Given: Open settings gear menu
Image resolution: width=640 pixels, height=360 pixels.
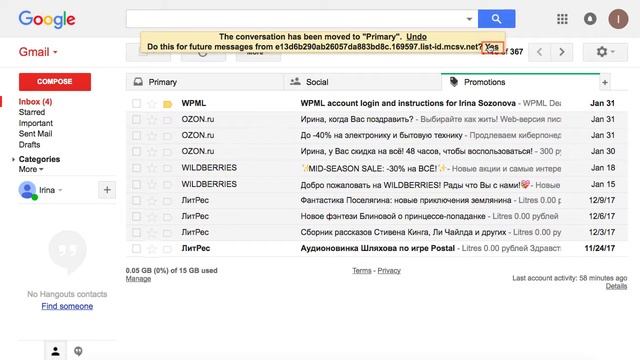Looking at the screenshot, I should point(605,52).
